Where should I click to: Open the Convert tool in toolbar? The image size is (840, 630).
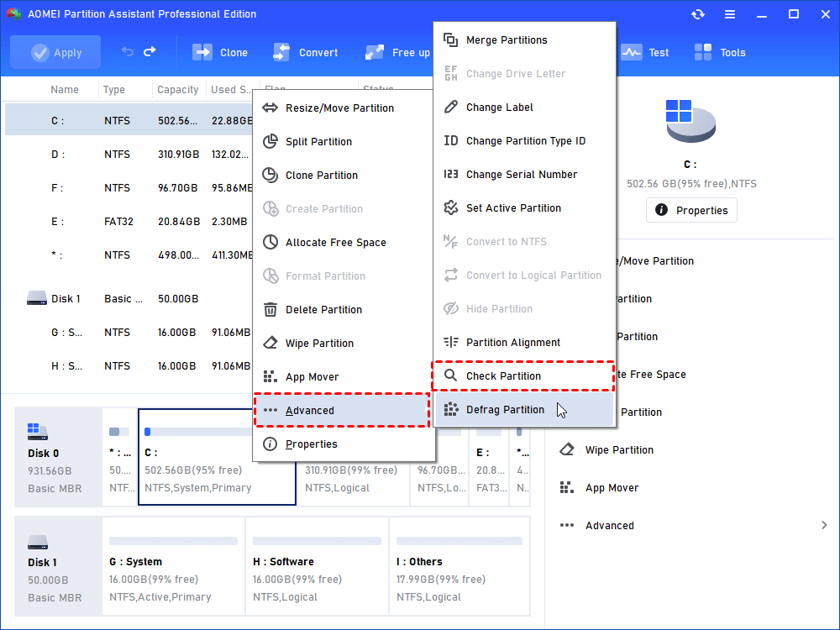[306, 52]
